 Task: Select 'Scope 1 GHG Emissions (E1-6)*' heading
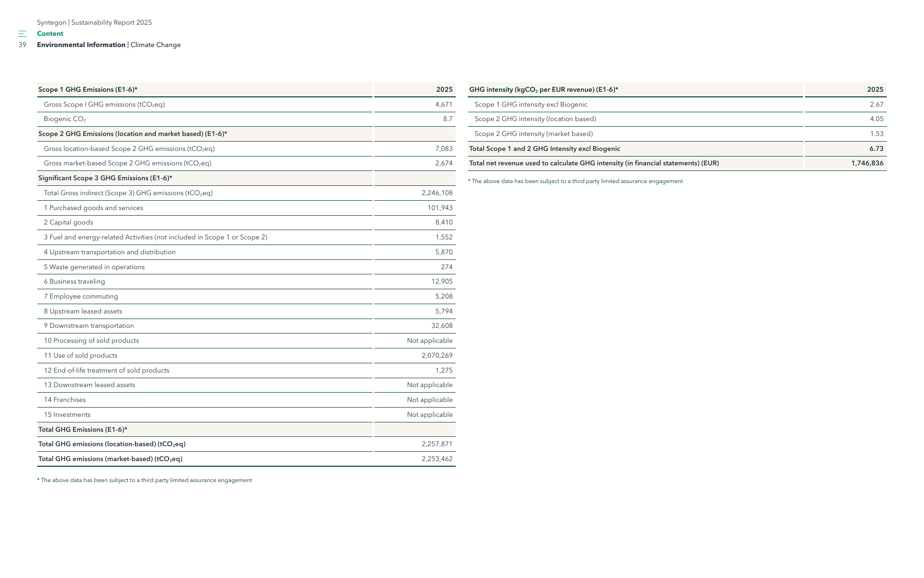[x=88, y=89]
